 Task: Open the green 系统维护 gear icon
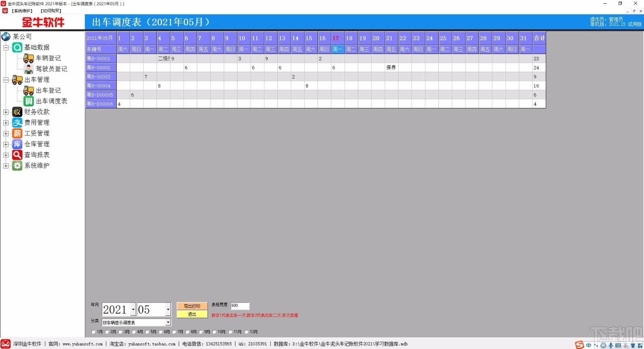coord(17,166)
